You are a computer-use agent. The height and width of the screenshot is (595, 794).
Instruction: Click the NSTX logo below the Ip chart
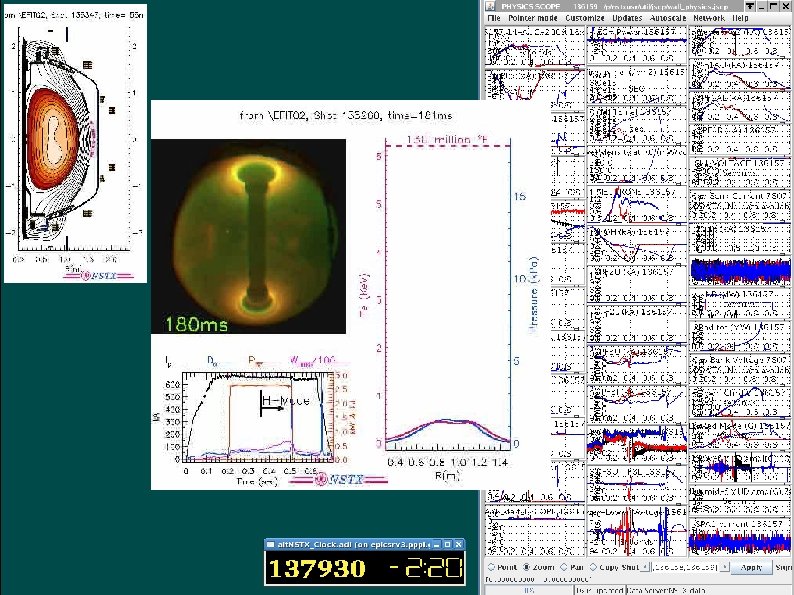point(338,479)
